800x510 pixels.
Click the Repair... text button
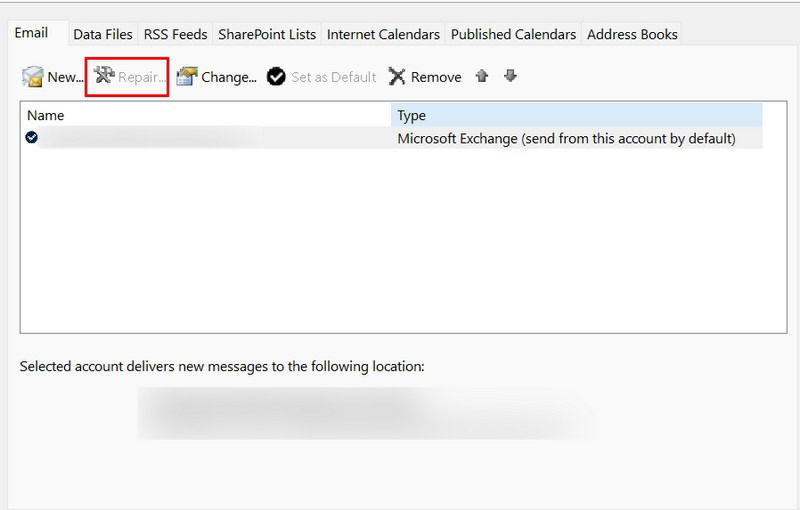coord(142,77)
